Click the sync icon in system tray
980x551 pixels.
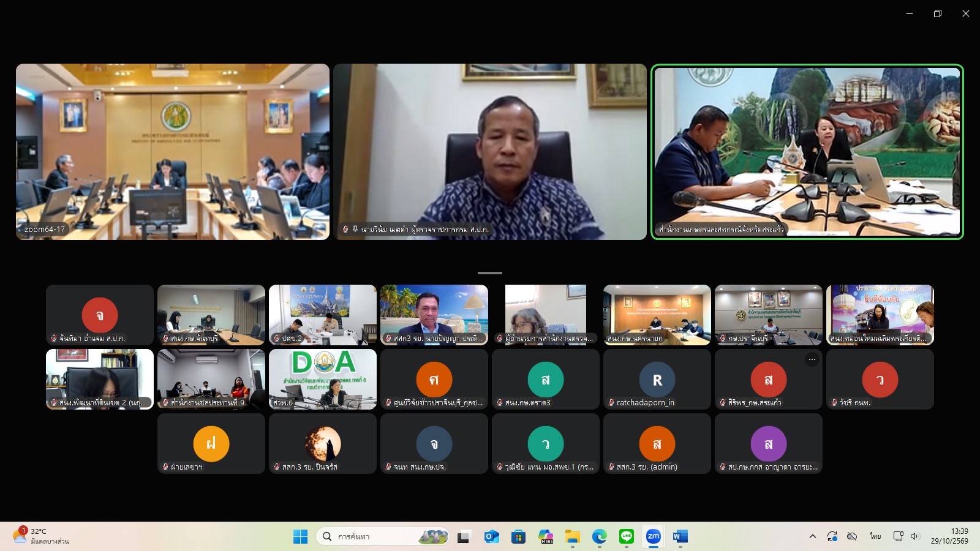[x=832, y=536]
